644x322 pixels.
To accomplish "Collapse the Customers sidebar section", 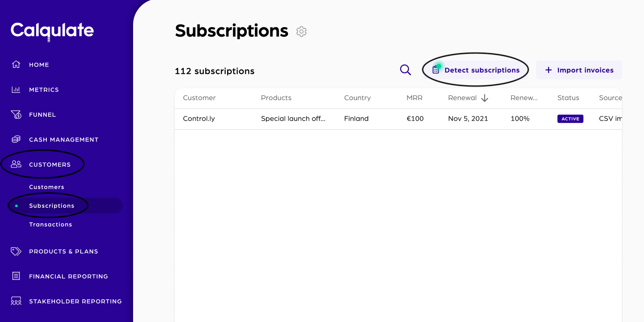I will tap(50, 164).
